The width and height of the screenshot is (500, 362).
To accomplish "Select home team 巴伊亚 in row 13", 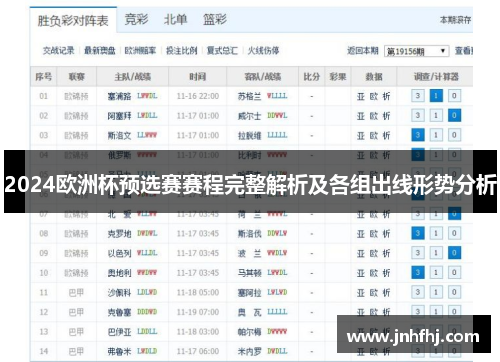I will (x=119, y=332).
